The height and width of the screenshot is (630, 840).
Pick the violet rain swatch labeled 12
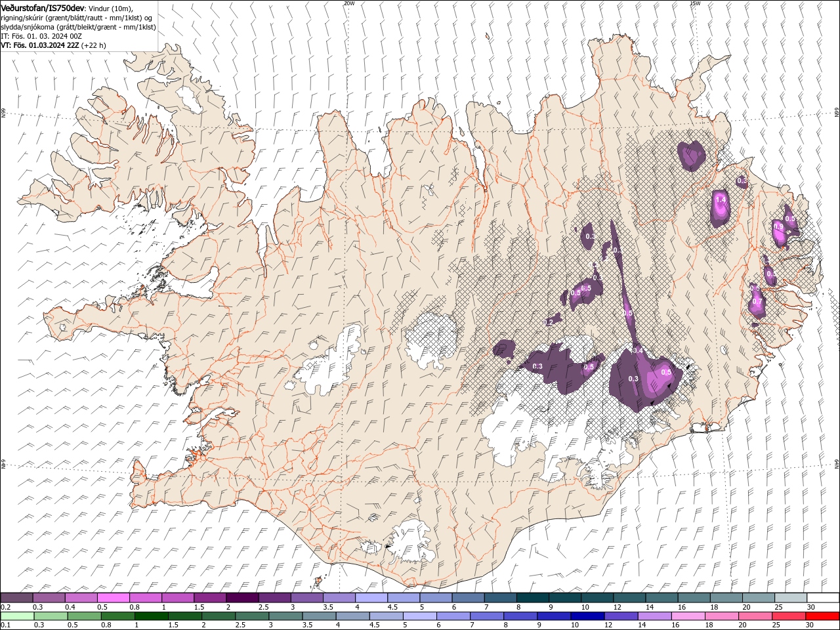(x=620, y=616)
